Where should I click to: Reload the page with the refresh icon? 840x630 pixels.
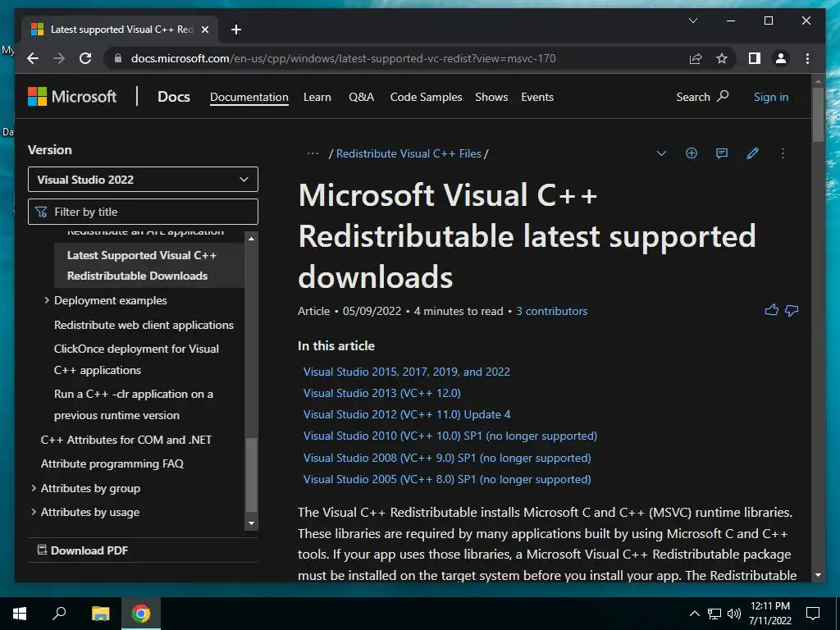(85, 58)
